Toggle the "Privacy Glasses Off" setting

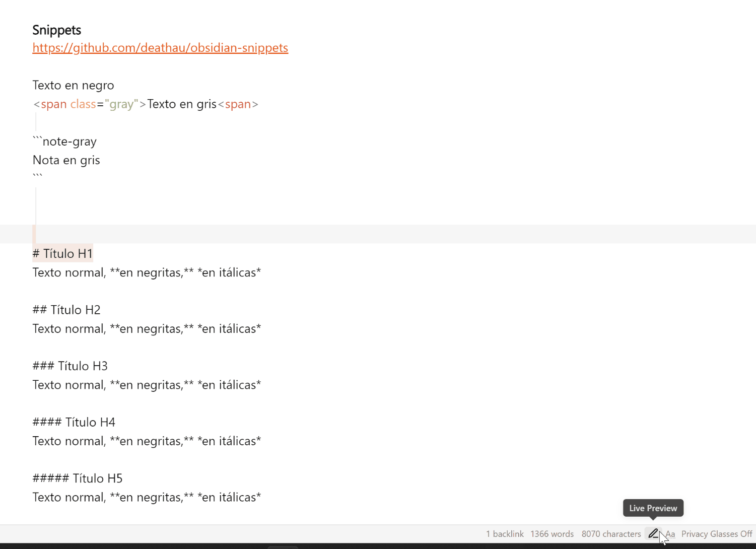click(717, 533)
